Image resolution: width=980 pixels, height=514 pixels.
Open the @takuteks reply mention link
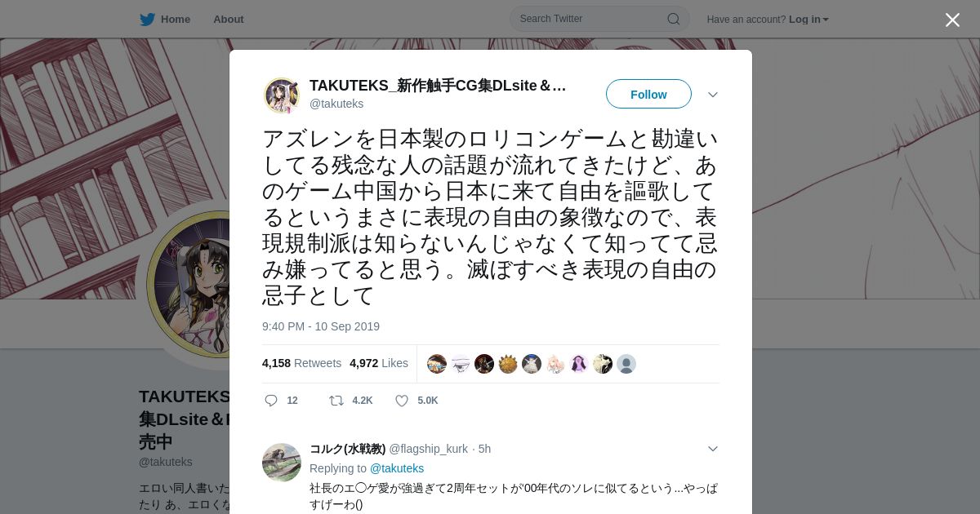397,468
